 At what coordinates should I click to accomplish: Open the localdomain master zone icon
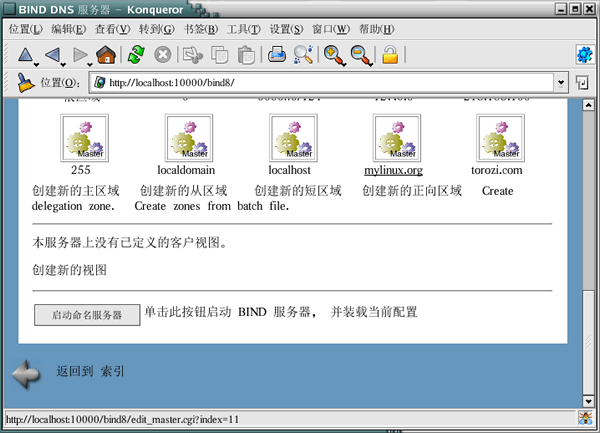(x=189, y=138)
